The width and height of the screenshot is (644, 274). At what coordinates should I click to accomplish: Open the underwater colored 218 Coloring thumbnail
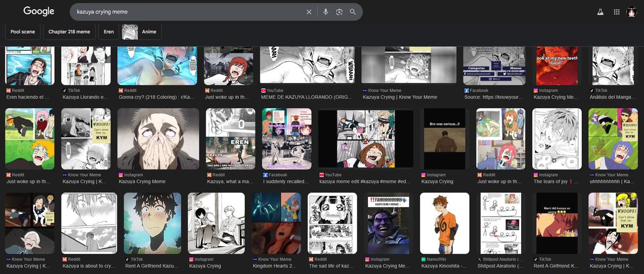tap(158, 66)
